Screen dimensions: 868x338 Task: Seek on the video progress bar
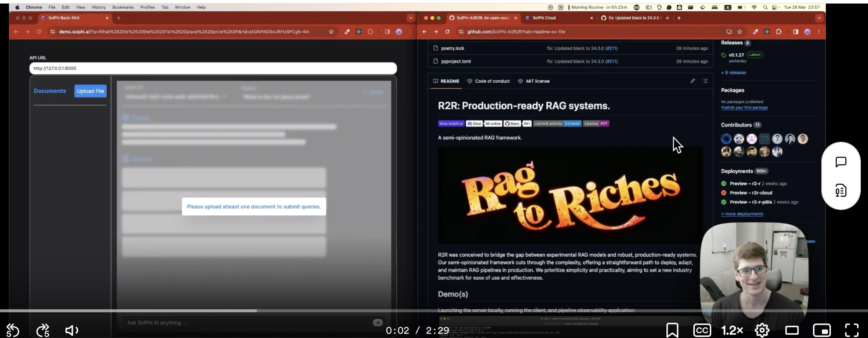(x=434, y=311)
